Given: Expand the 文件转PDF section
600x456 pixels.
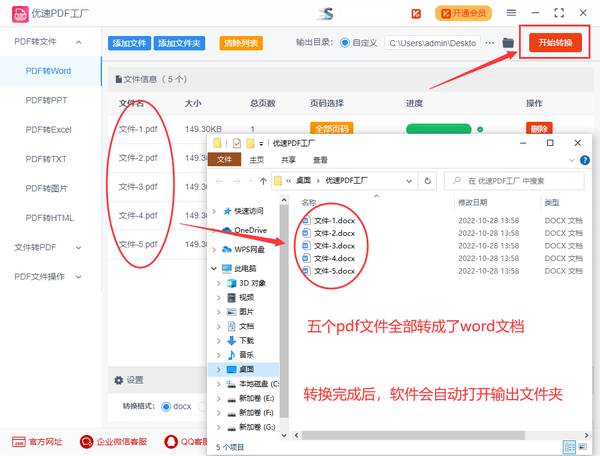Looking at the screenshot, I should [78, 248].
